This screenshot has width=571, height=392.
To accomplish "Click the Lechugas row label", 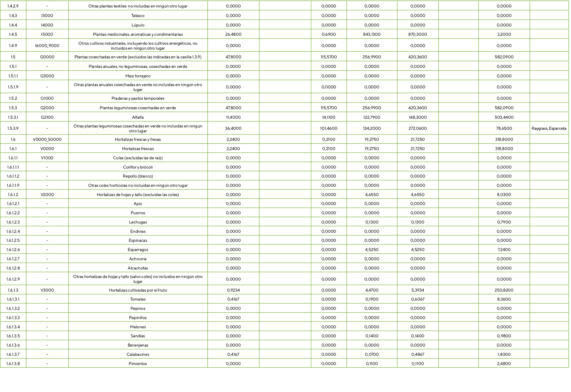I will 138,222.
